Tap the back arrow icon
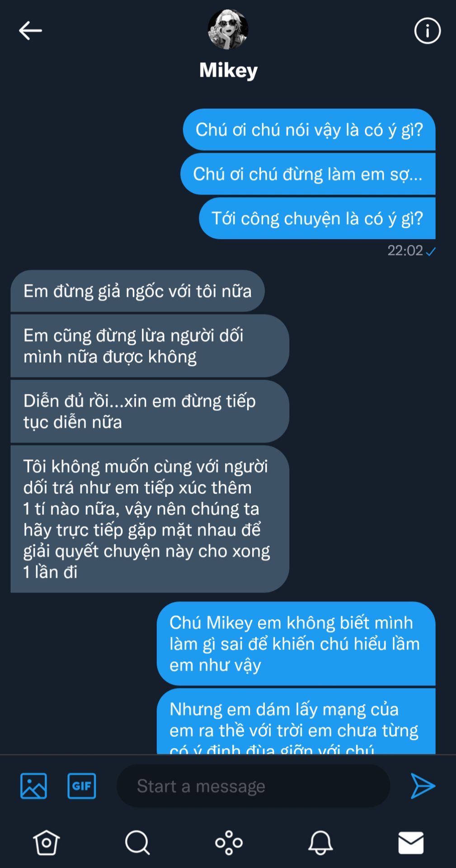456x868 pixels. pyautogui.click(x=30, y=31)
